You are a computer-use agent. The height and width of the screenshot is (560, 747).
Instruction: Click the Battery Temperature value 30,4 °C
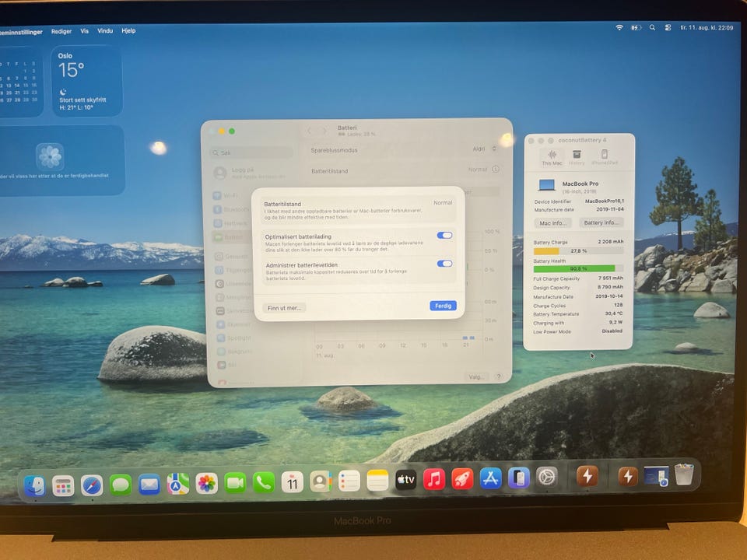614,313
